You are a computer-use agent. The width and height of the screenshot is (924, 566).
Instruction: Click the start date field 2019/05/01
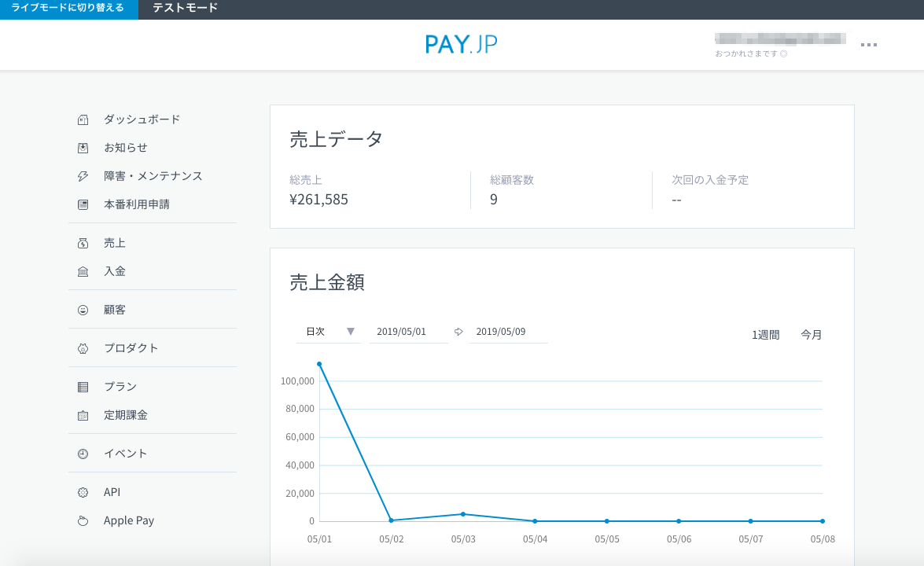tap(408, 332)
